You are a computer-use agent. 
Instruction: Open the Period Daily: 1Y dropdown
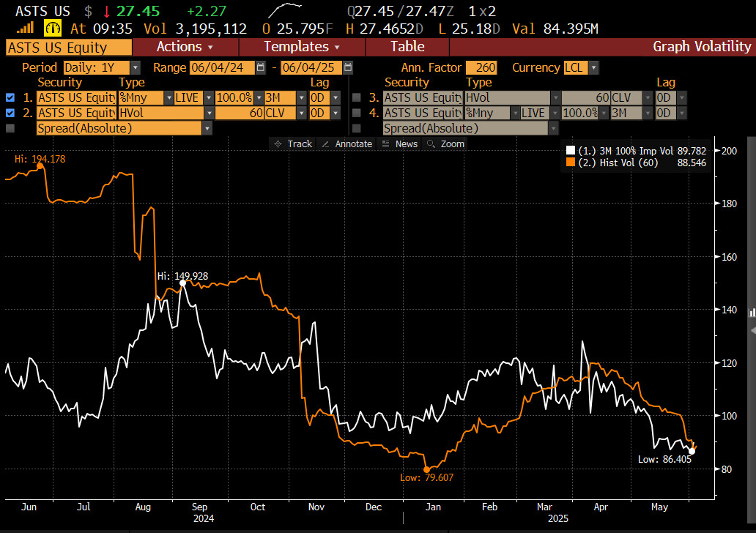[x=135, y=67]
